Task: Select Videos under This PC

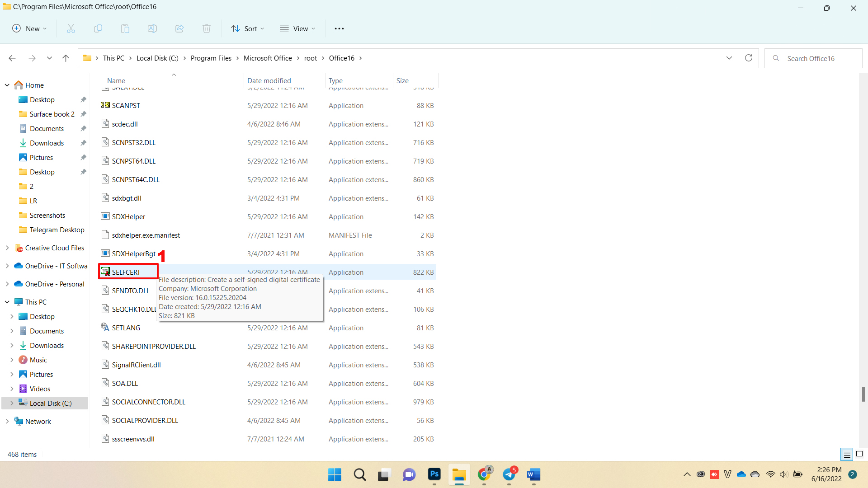Action: click(x=40, y=389)
